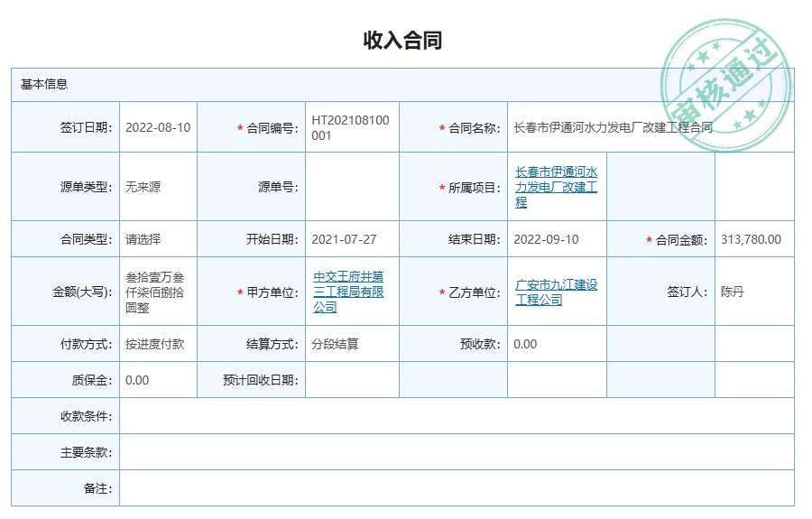This screenshot has height=519, width=812.
Task: Click the 质保金 label
Action: (x=92, y=380)
